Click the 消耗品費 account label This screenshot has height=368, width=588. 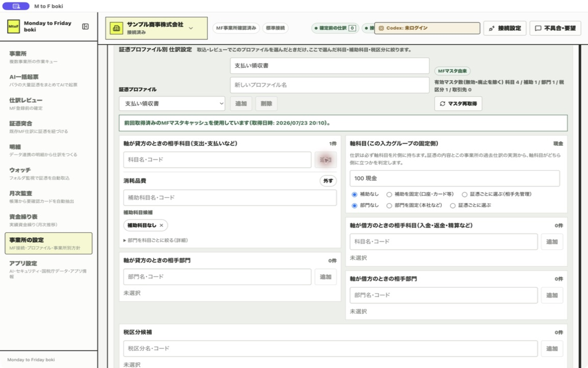coord(135,181)
